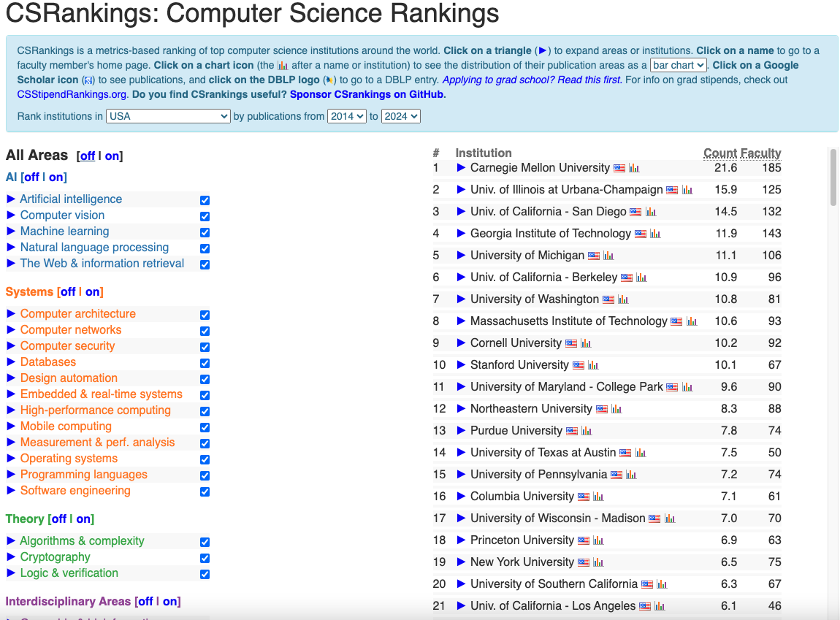
Task: Click the US flag icon next to Stanford University
Action: coord(579,364)
